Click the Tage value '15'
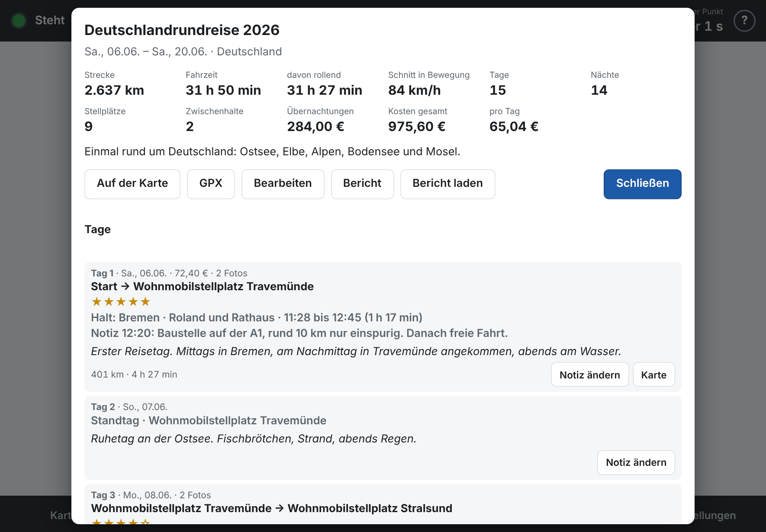Image resolution: width=766 pixels, height=532 pixels. [498, 90]
